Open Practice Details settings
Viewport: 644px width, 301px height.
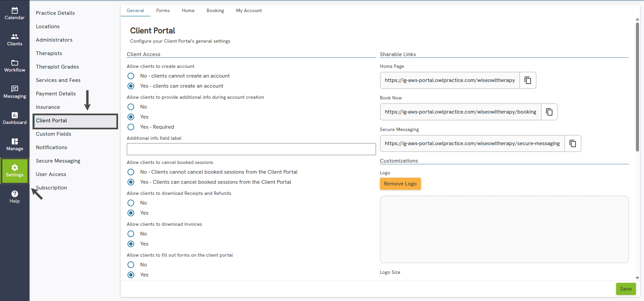tap(55, 13)
